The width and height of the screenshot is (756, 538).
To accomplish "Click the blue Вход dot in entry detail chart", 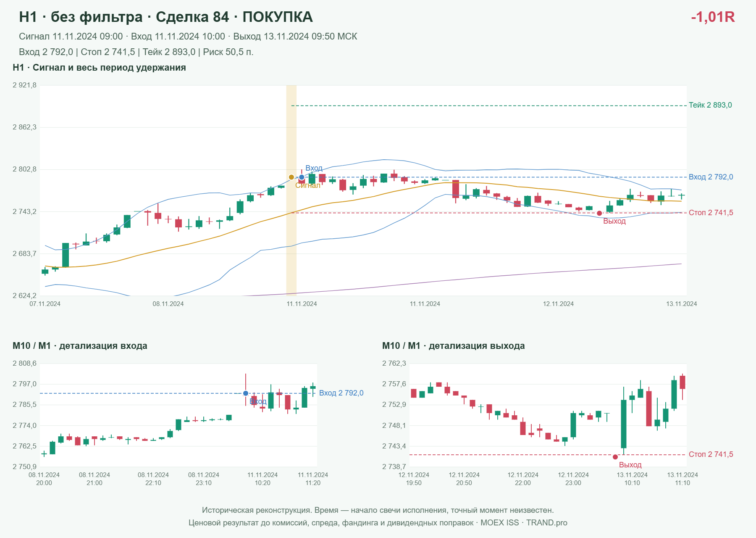I will coord(246,393).
